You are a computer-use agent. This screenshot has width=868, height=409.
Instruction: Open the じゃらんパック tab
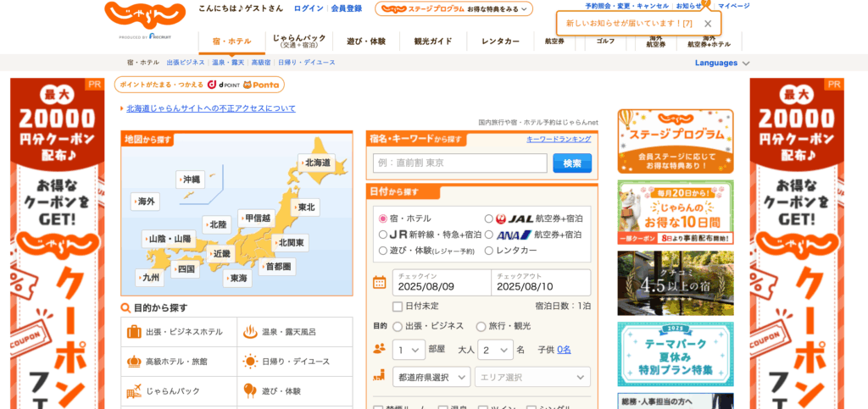pos(299,41)
